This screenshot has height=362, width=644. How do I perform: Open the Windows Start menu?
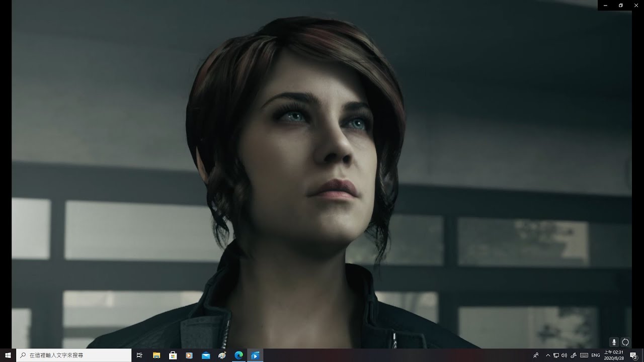click(x=8, y=355)
